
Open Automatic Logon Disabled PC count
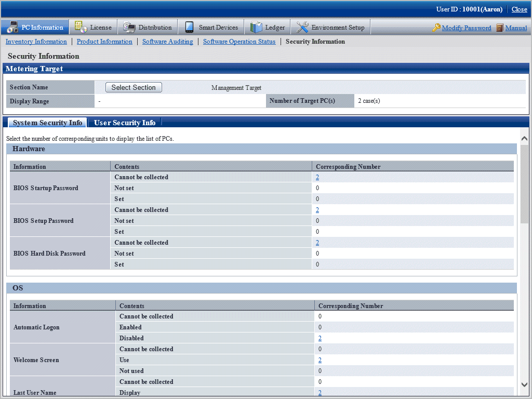coord(320,338)
